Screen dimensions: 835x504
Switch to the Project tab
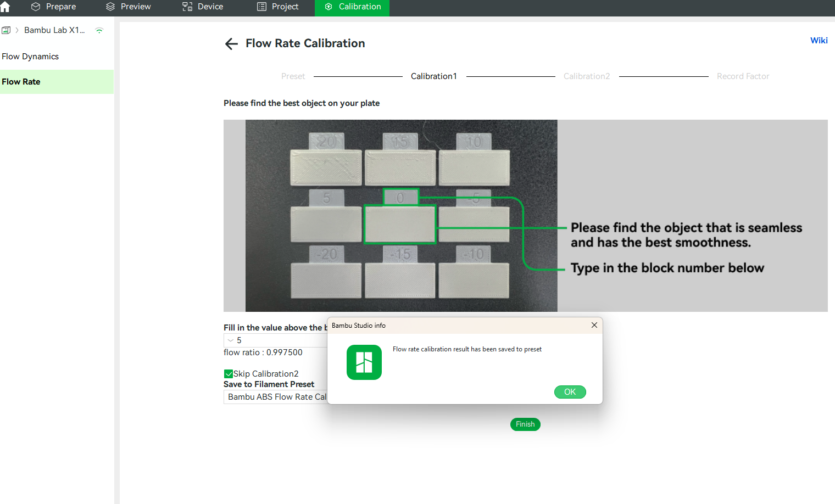[x=279, y=7]
